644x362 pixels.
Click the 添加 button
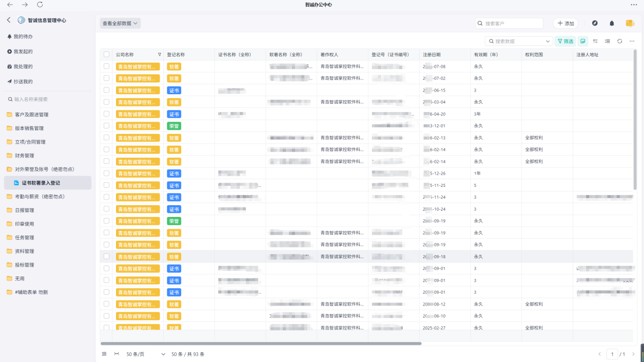pyautogui.click(x=566, y=23)
